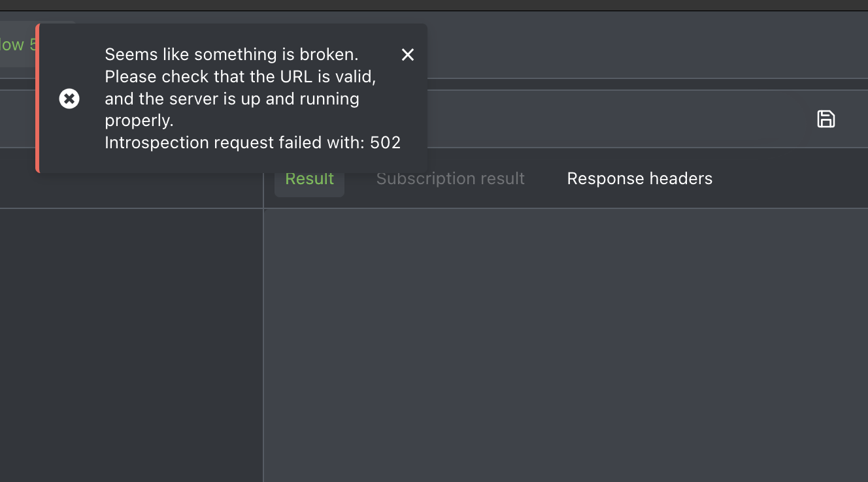Switch to the Response headers tab
Viewport: 868px width, 482px height.
pos(639,178)
